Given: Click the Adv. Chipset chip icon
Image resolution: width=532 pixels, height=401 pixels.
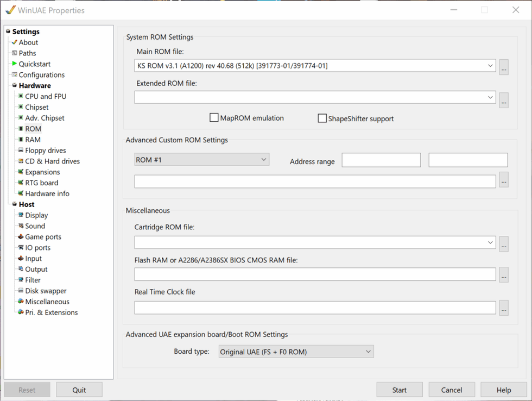Looking at the screenshot, I should [21, 118].
